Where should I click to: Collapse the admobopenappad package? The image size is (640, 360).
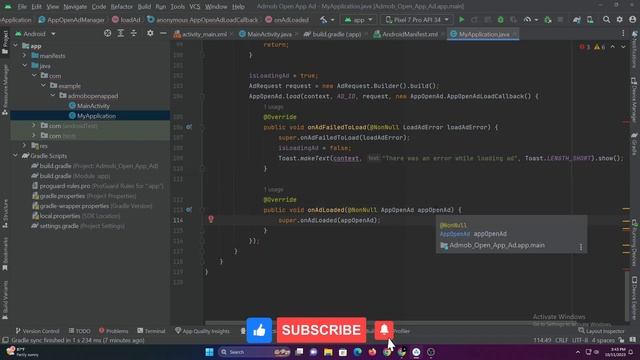coord(53,96)
